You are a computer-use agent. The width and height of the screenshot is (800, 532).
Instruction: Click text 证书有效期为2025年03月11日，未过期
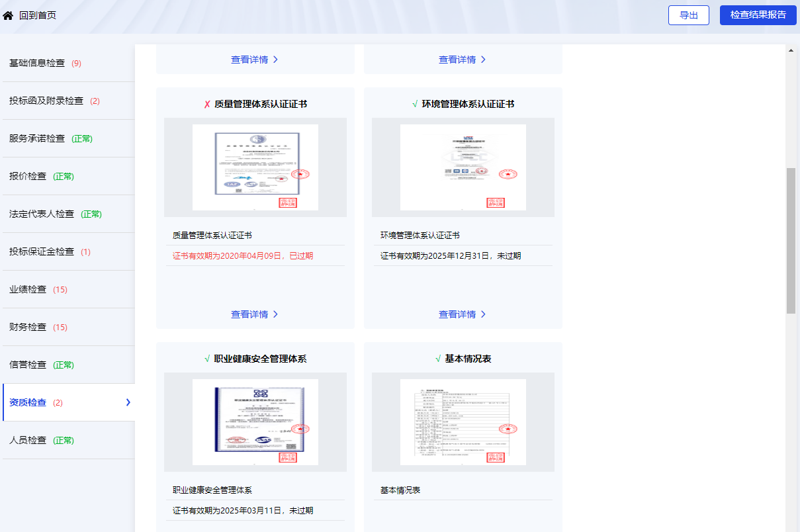[x=243, y=510]
